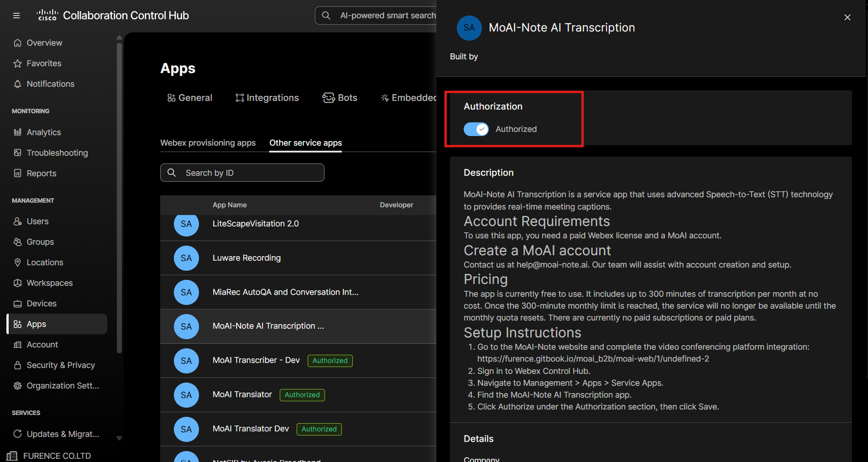
Task: Open the MoAI Translator app row
Action: point(298,395)
